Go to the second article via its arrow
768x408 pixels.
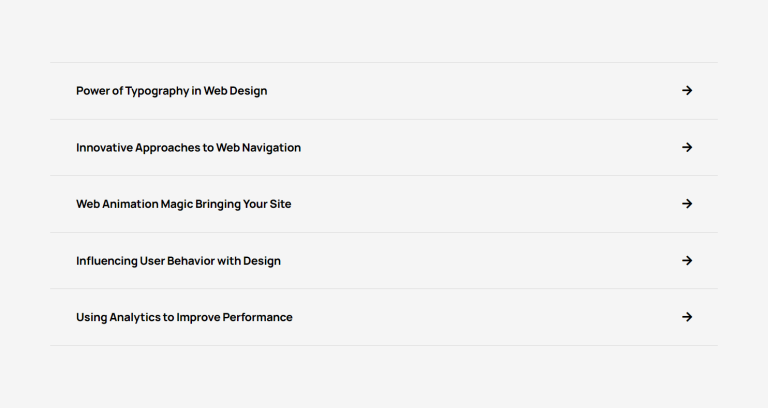687,147
